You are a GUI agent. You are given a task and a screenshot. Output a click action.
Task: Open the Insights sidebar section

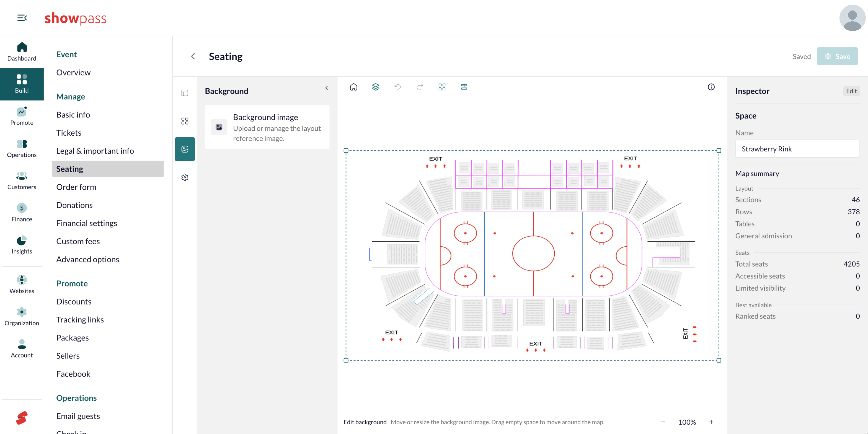pos(22,245)
